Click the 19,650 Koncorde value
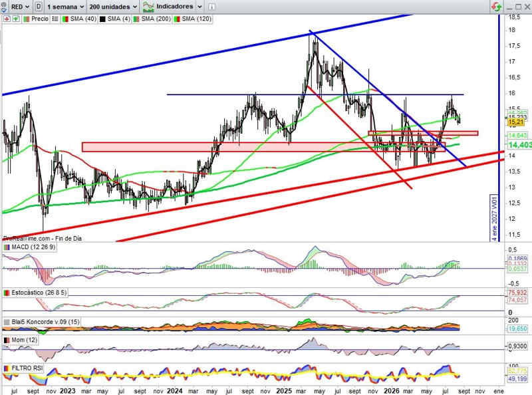The width and height of the screenshot is (532, 395). click(x=517, y=329)
